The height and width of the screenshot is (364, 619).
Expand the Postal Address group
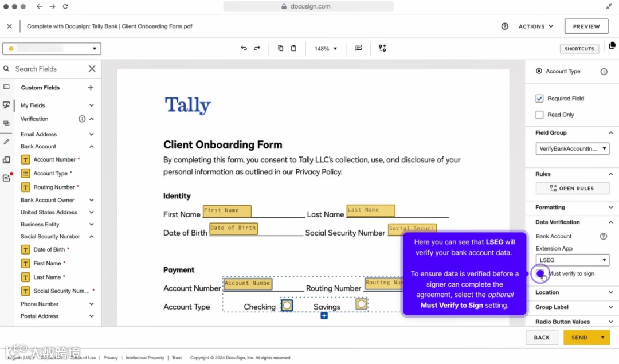(92, 316)
